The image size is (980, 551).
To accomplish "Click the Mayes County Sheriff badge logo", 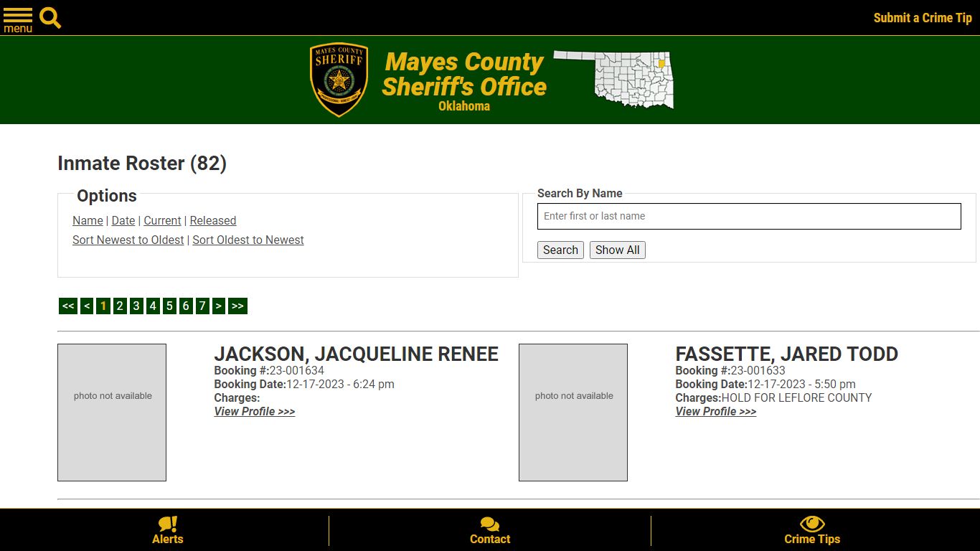I will (x=339, y=80).
